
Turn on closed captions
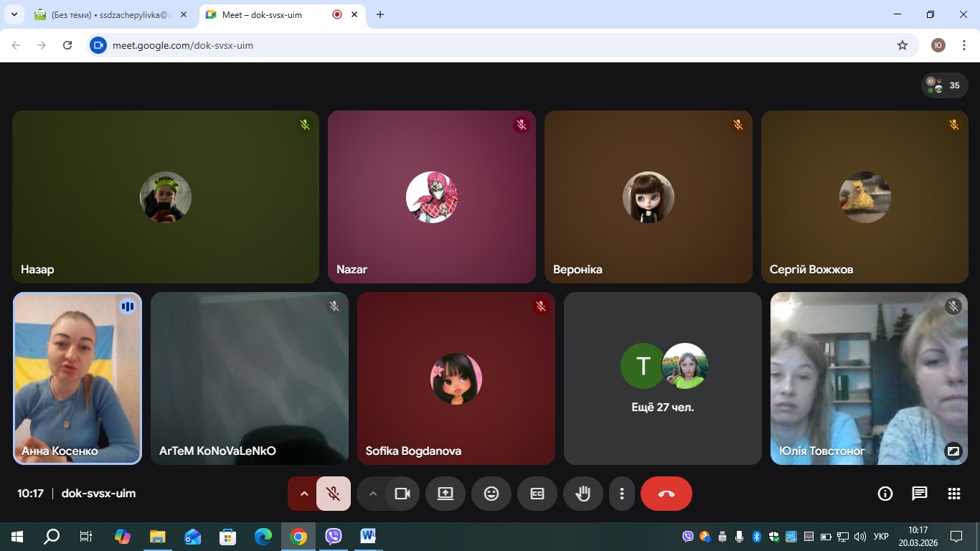point(537,494)
